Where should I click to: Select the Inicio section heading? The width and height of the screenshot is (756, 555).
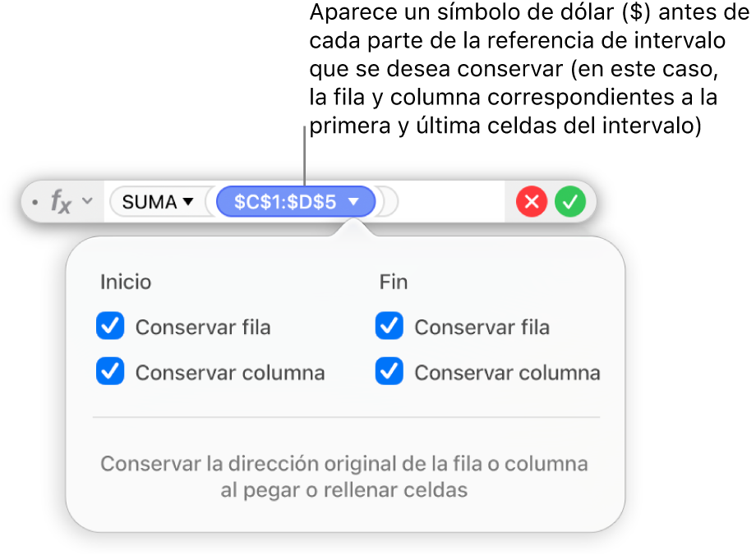coord(126,281)
